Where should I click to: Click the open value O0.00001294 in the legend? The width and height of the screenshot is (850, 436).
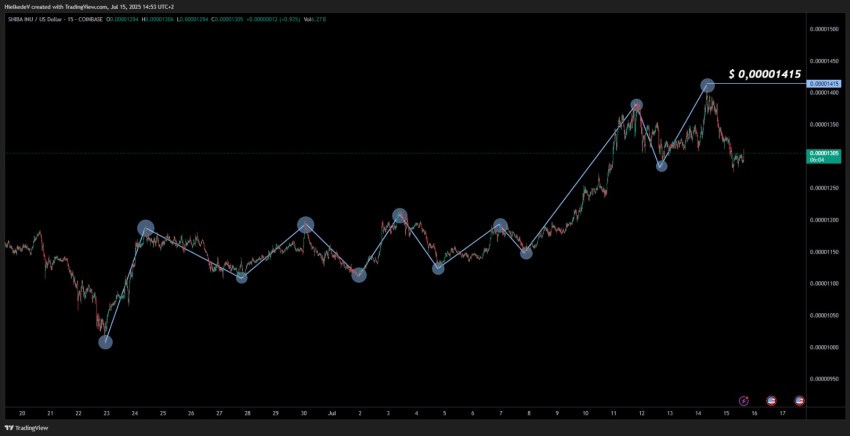[121, 19]
